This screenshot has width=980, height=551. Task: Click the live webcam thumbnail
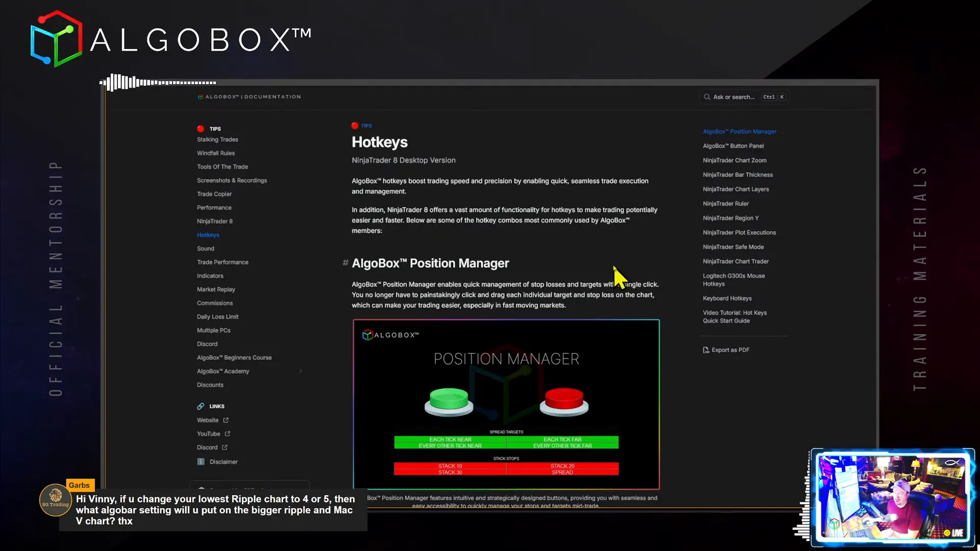click(893, 498)
